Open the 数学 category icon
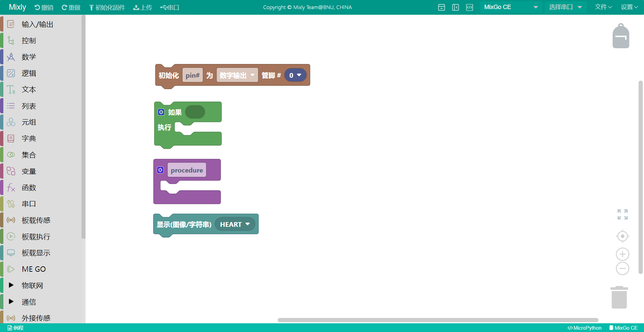 coord(11,57)
